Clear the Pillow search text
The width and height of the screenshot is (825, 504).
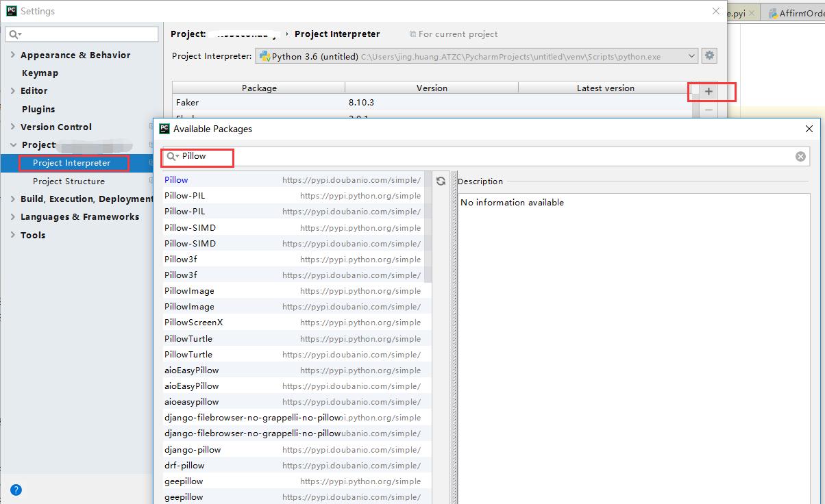[x=800, y=156]
